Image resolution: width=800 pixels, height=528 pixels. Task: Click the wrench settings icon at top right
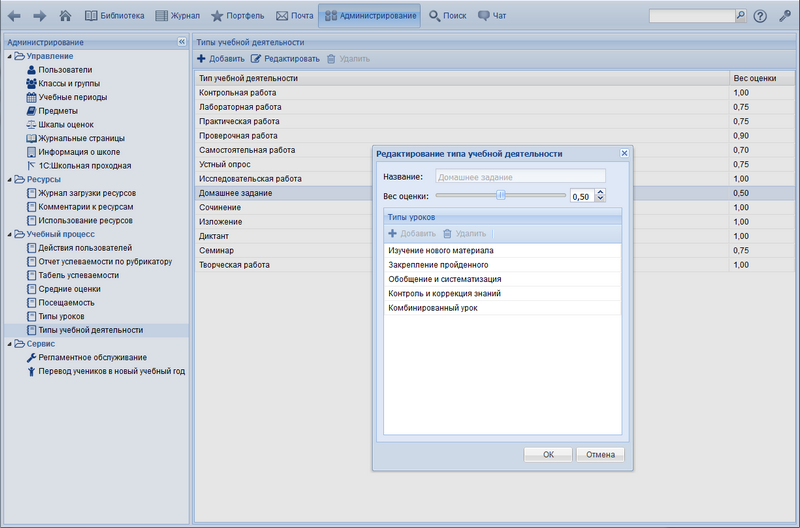point(784,16)
